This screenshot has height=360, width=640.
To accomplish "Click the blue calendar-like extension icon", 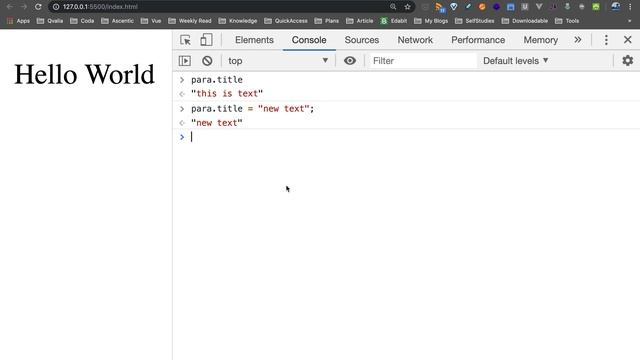I will tap(511, 7).
